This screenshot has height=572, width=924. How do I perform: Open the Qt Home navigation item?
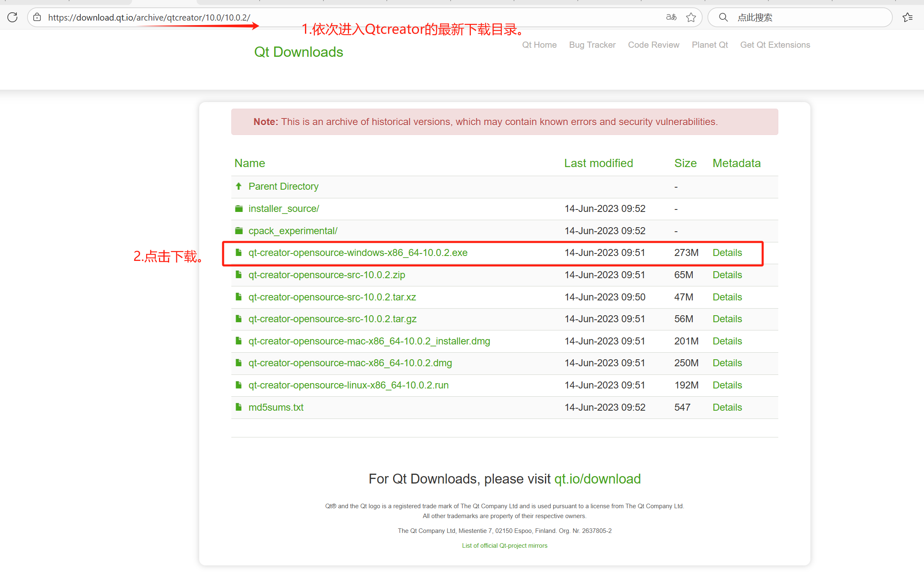(x=539, y=44)
